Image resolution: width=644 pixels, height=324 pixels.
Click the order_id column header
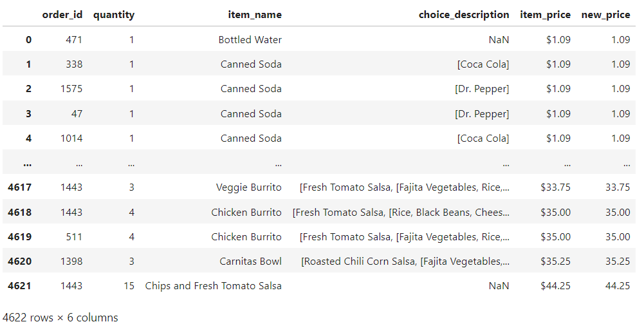tap(62, 15)
